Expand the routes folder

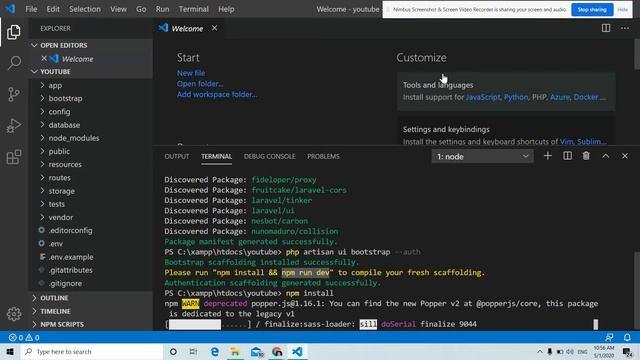tap(90, 178)
